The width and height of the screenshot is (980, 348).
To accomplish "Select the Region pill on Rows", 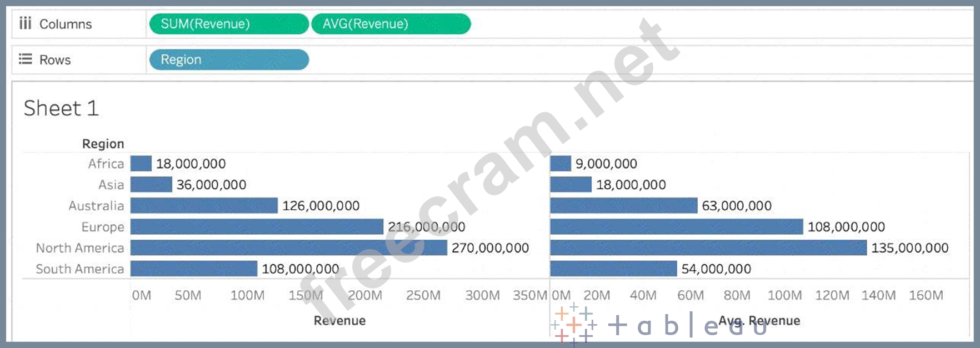I will pos(228,59).
